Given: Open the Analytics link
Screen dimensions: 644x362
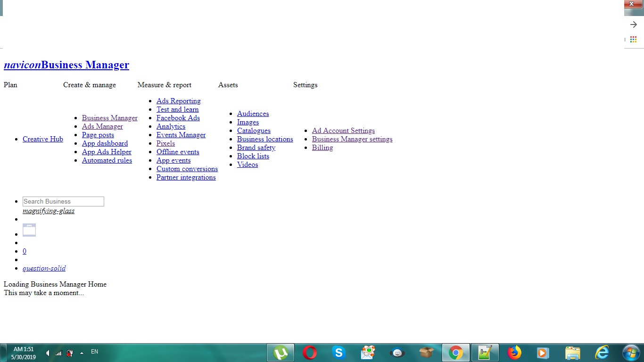Looking at the screenshot, I should [x=171, y=126].
